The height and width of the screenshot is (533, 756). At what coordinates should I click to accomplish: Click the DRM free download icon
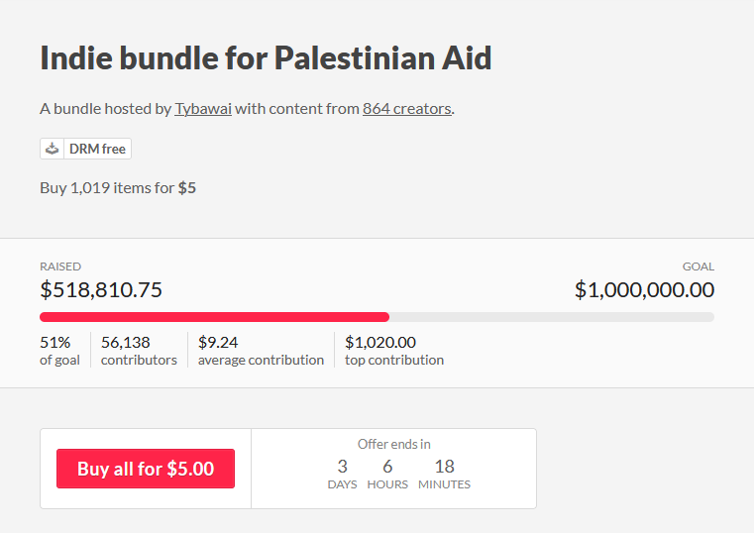coord(53,149)
